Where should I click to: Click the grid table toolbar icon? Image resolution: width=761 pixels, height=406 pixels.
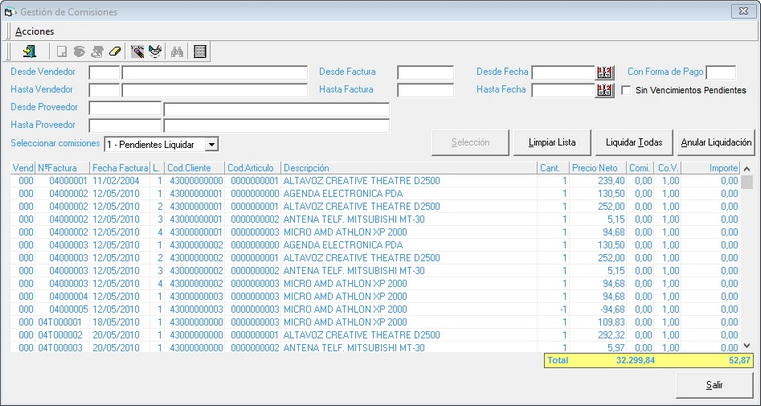200,51
